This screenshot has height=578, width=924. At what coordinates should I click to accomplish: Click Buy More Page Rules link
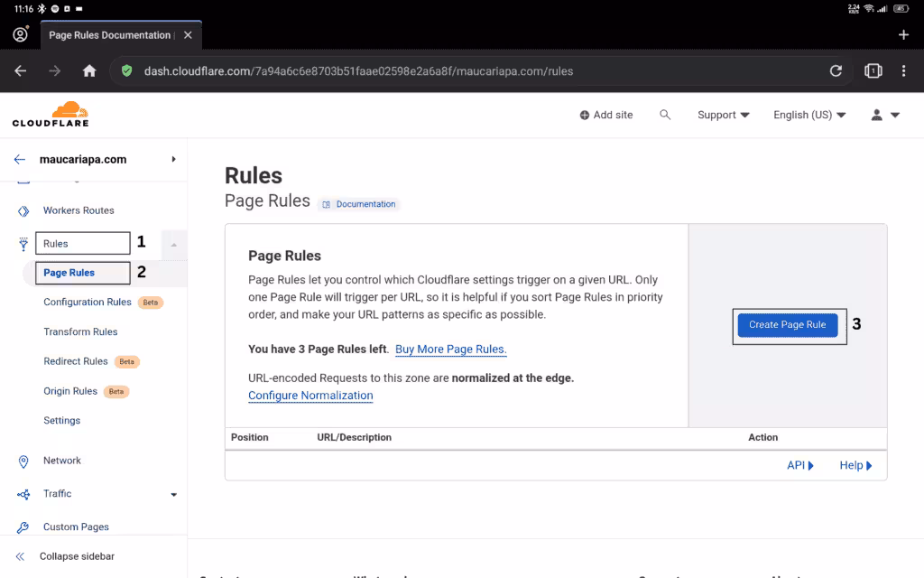451,350
